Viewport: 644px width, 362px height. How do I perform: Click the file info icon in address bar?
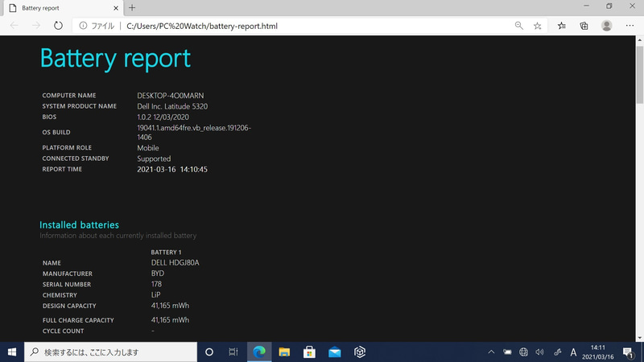83,26
